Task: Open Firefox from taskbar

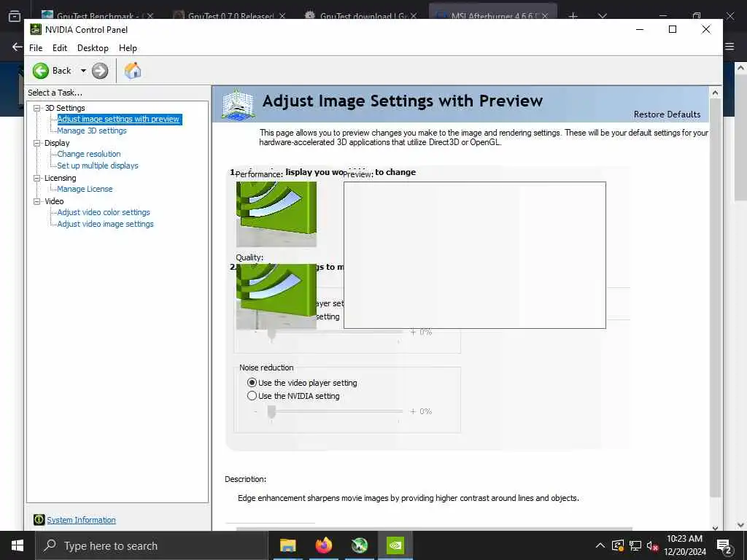Action: click(x=324, y=545)
